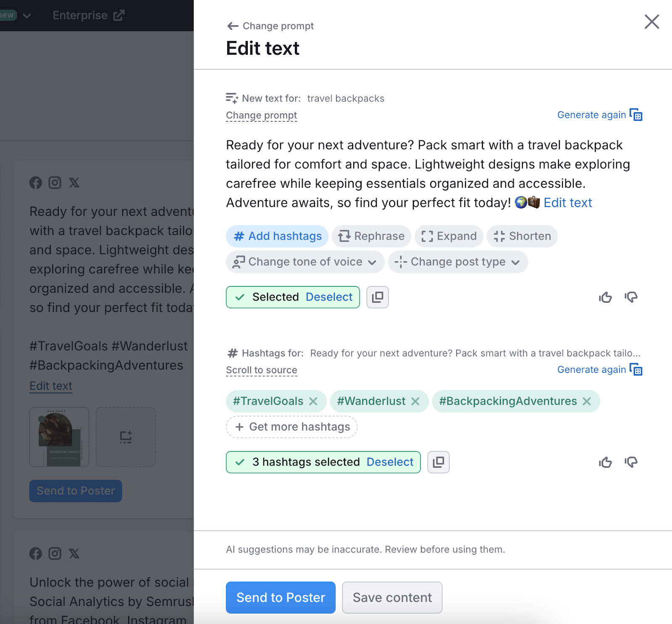Thumbs down the hashtag suggestions

631,462
